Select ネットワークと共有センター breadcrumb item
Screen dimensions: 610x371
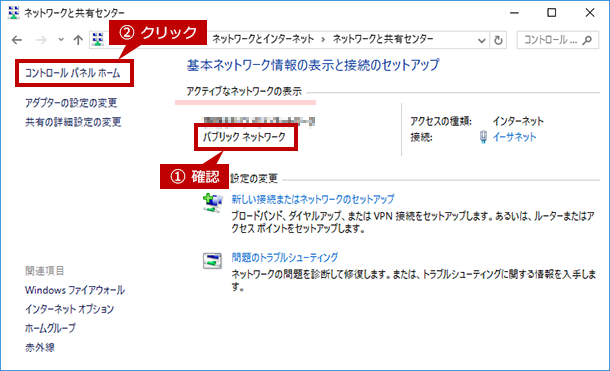pos(383,39)
